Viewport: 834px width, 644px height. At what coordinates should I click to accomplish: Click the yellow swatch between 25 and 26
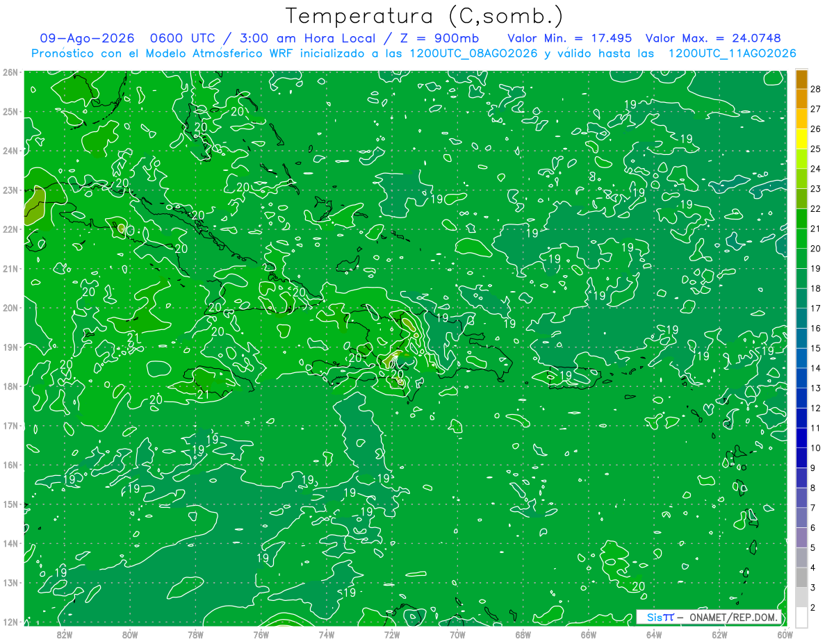[x=801, y=139]
